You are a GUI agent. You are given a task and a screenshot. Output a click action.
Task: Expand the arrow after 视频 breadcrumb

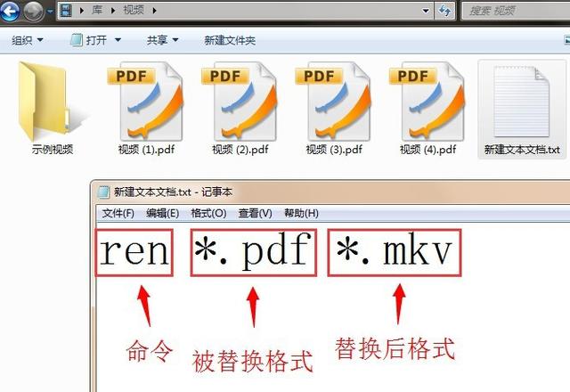[x=154, y=11]
